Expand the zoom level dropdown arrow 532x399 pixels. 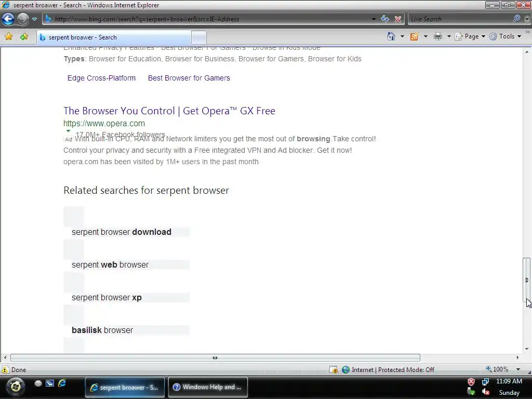pos(518,369)
